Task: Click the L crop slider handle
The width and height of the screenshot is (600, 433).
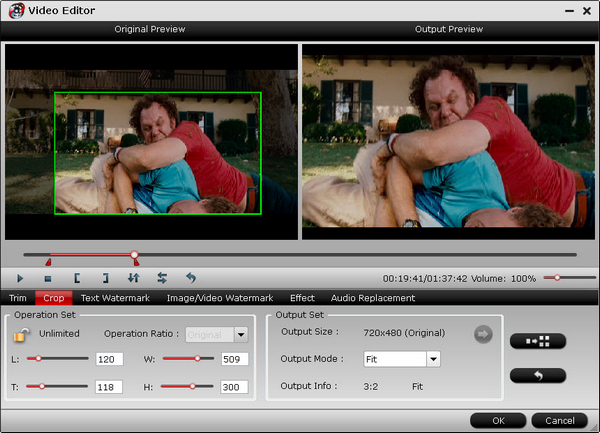Action: 38,358
